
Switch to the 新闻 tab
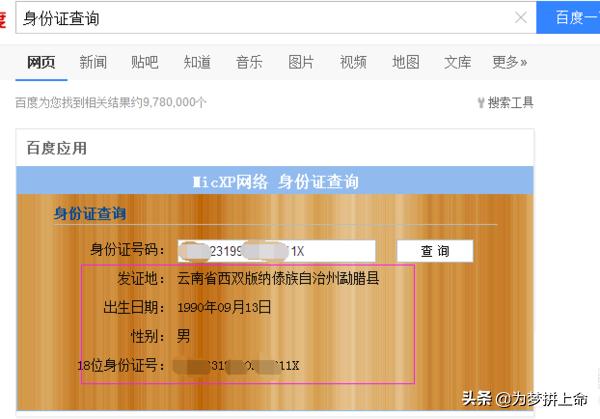[93, 62]
